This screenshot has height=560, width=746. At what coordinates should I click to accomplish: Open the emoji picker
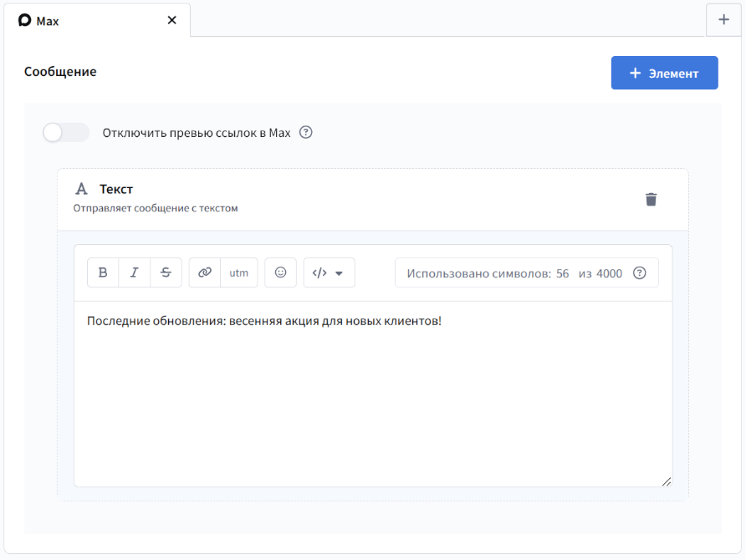tap(281, 272)
